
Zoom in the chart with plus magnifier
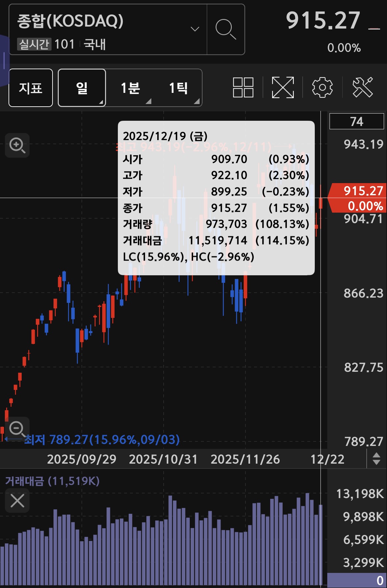[17, 145]
